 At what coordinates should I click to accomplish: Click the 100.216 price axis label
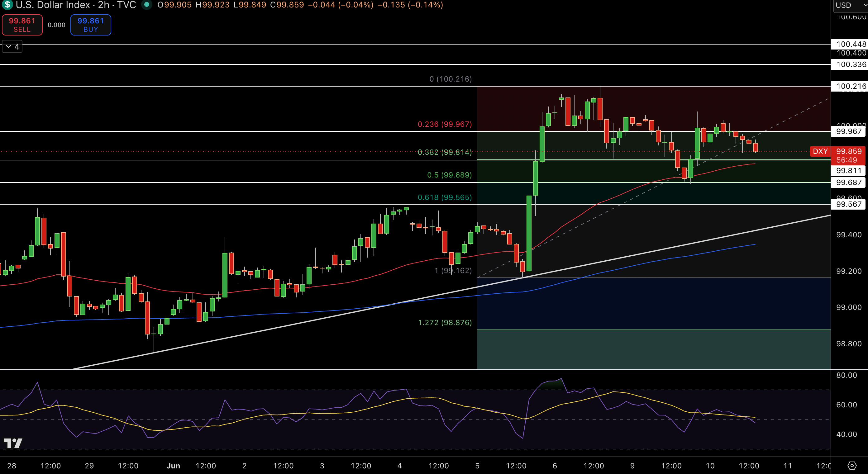(x=850, y=86)
